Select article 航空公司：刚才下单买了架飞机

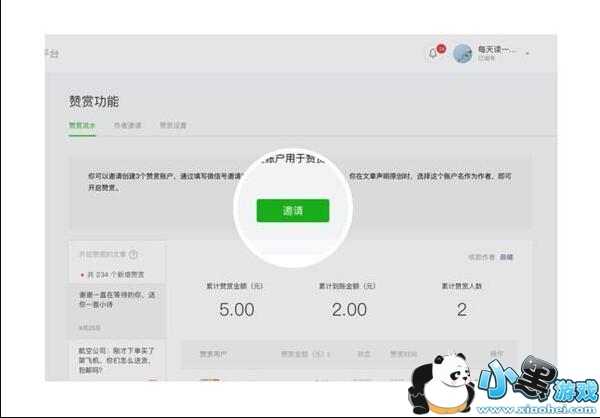point(116,360)
